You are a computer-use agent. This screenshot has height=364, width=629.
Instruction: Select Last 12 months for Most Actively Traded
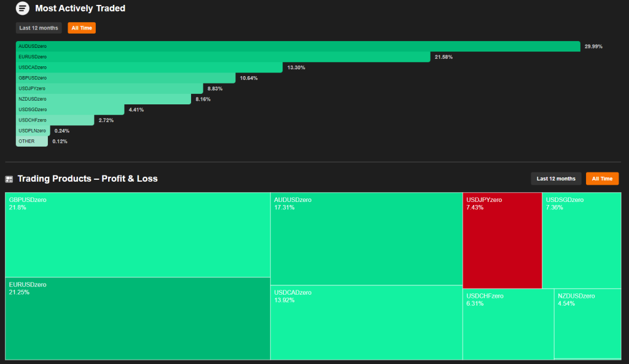coord(39,28)
